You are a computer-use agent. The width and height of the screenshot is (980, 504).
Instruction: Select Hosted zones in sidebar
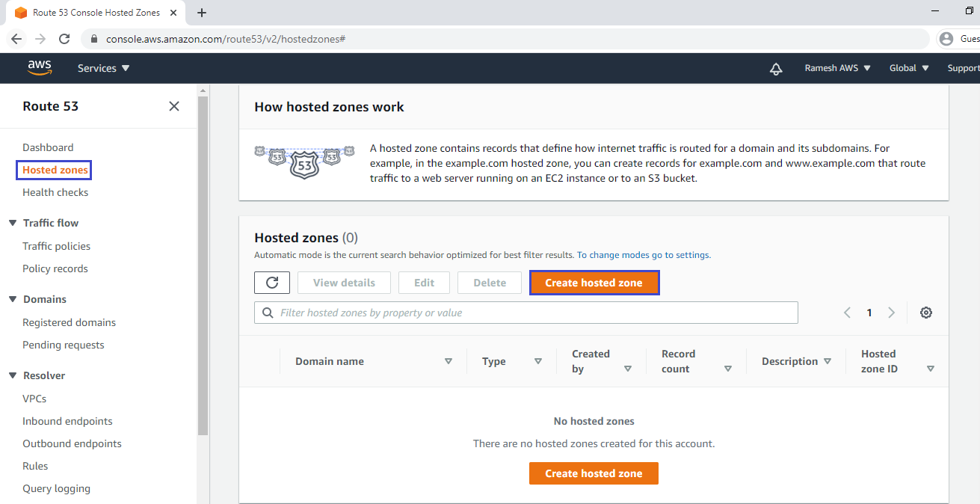(55, 170)
